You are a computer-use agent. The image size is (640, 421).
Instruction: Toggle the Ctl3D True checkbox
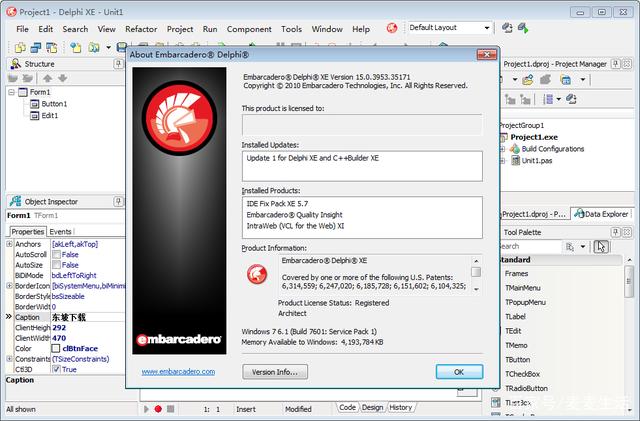tap(56, 369)
